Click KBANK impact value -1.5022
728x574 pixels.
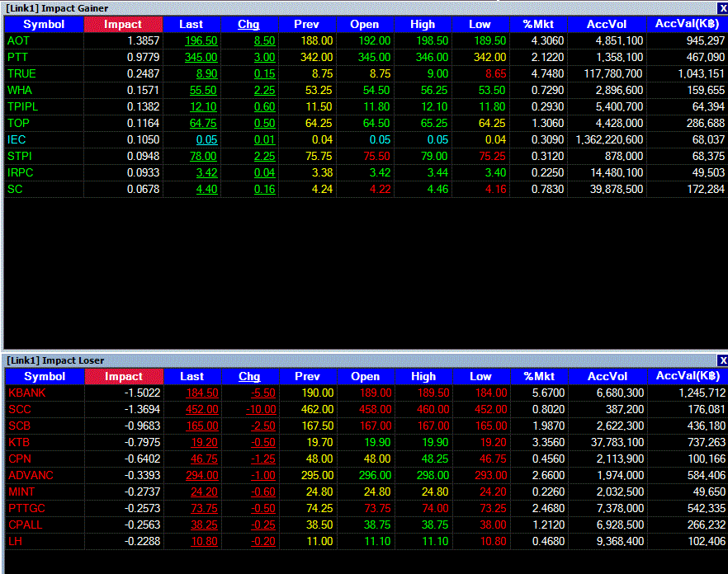click(142, 393)
